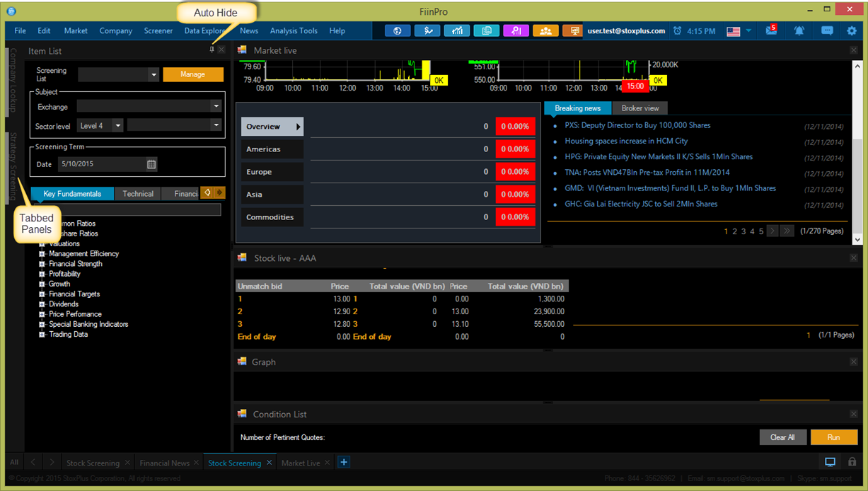Close the Condition List panel

click(x=854, y=414)
